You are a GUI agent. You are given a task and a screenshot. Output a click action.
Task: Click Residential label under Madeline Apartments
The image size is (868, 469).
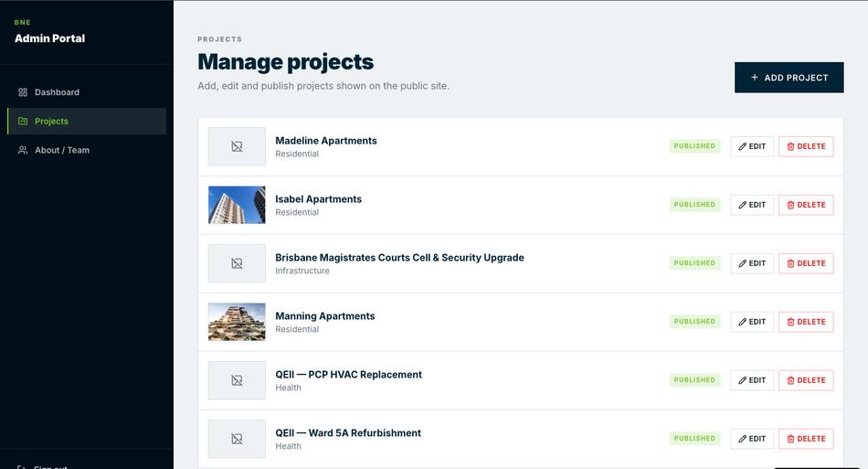click(297, 154)
